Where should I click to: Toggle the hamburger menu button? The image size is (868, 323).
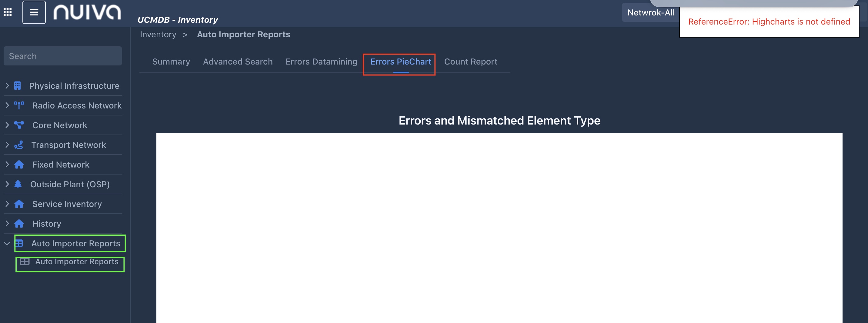34,12
